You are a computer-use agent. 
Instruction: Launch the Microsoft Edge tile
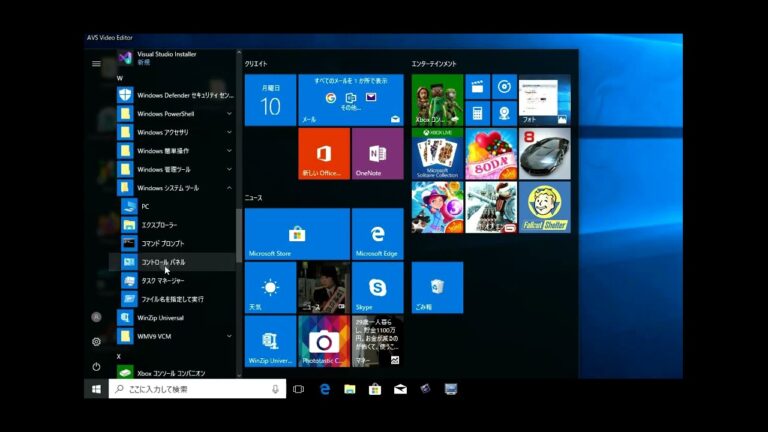(377, 233)
